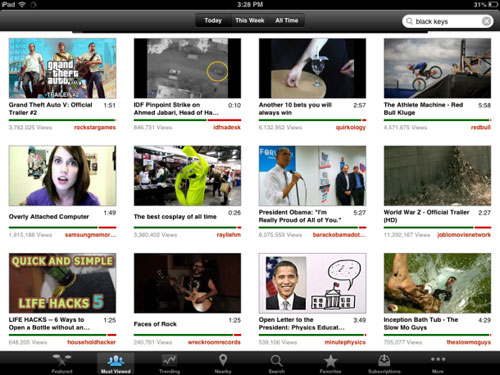The width and height of the screenshot is (500, 375).
Task: Visit the joblomovienetwork channel link
Action: click(x=464, y=235)
